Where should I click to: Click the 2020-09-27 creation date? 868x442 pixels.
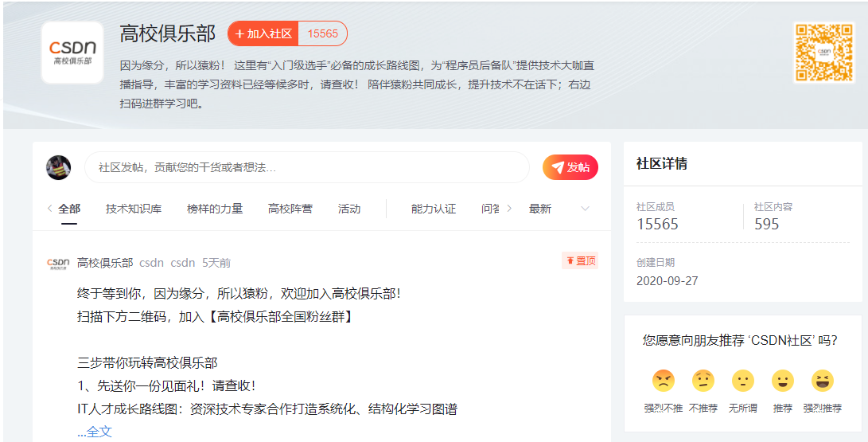click(x=667, y=281)
